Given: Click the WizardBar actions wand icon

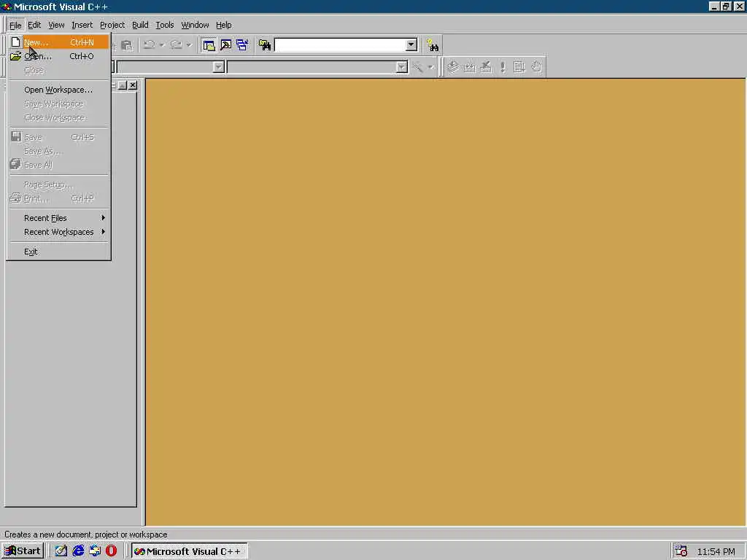Looking at the screenshot, I should 418,67.
